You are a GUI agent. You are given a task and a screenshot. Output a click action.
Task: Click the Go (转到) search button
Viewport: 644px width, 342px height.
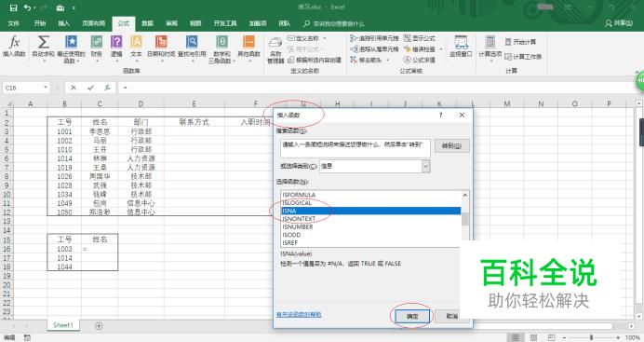[451, 146]
